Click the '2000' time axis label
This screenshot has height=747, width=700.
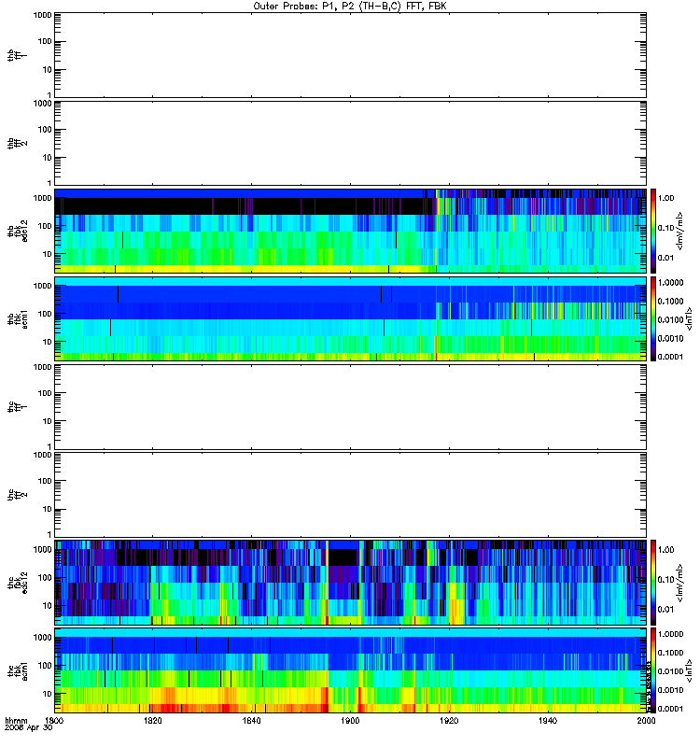[646, 720]
